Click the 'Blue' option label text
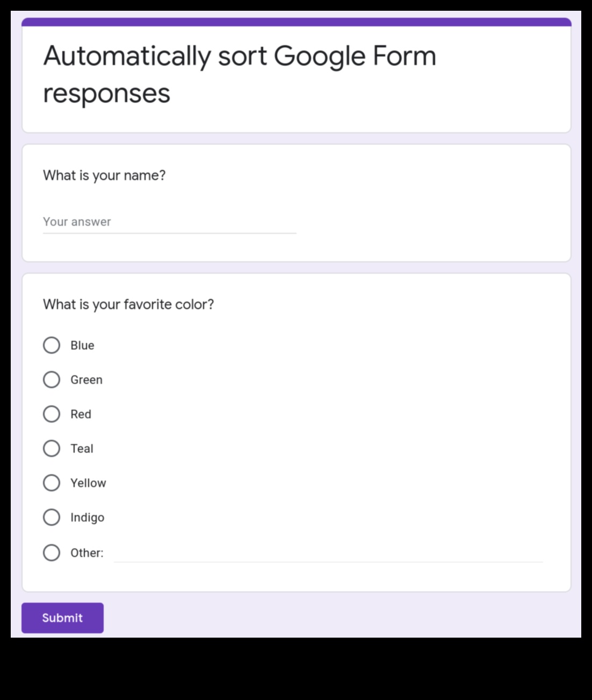 point(82,345)
